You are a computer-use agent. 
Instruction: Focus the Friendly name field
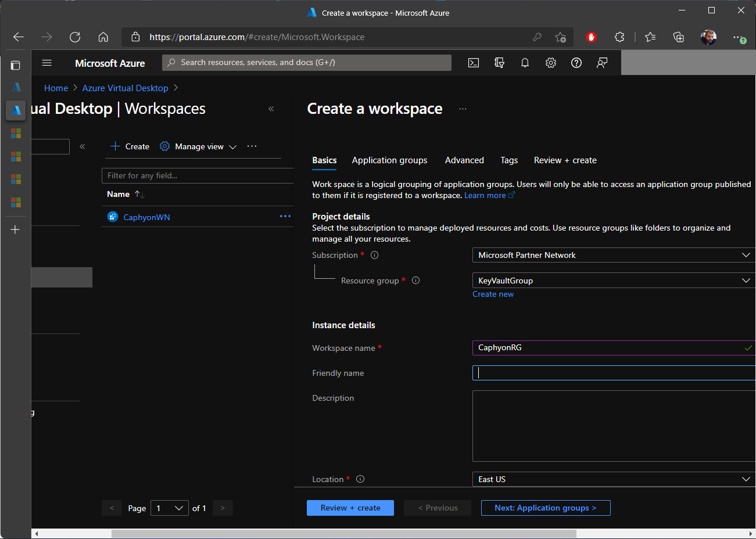[614, 373]
